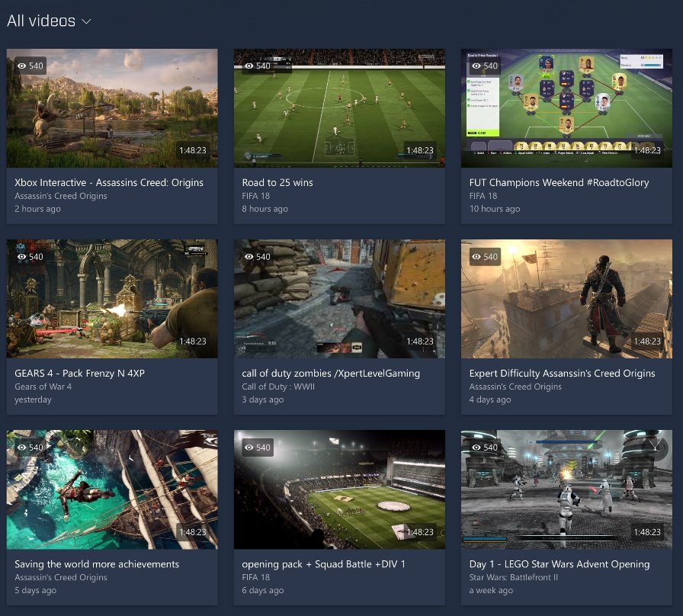Click title 'FUT Champions Weekend #RoadtoGlory'
Viewport: 683px width, 616px height.
tap(559, 182)
